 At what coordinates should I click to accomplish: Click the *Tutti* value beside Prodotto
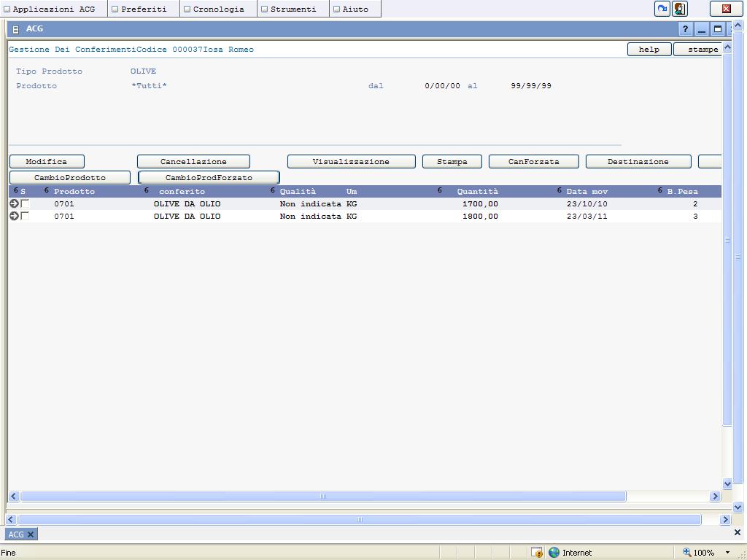tap(149, 86)
